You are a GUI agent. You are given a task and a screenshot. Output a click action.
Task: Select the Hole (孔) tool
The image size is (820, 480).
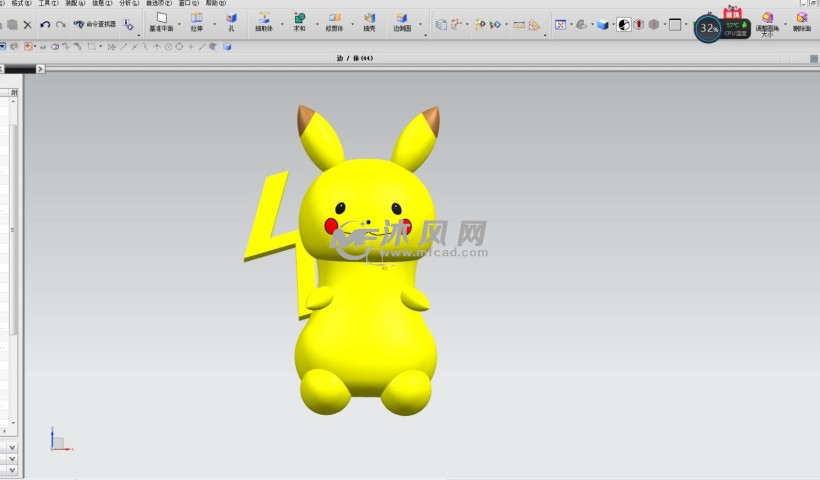[231, 22]
